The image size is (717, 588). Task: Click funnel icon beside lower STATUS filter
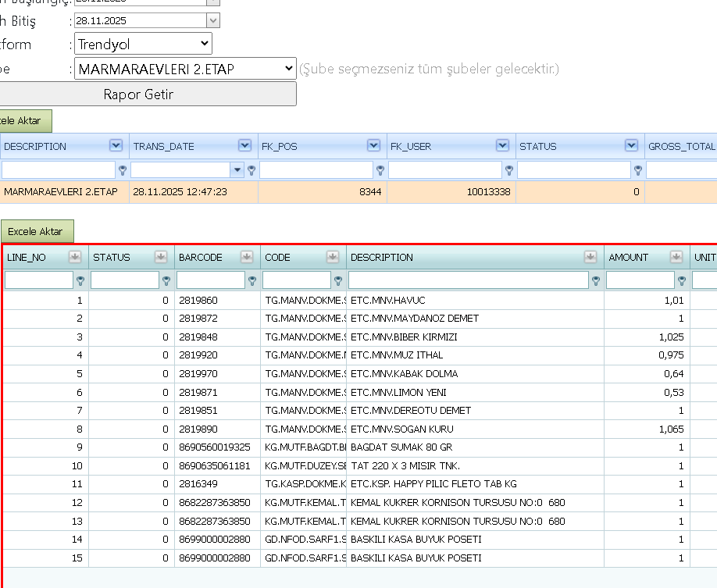tap(166, 281)
